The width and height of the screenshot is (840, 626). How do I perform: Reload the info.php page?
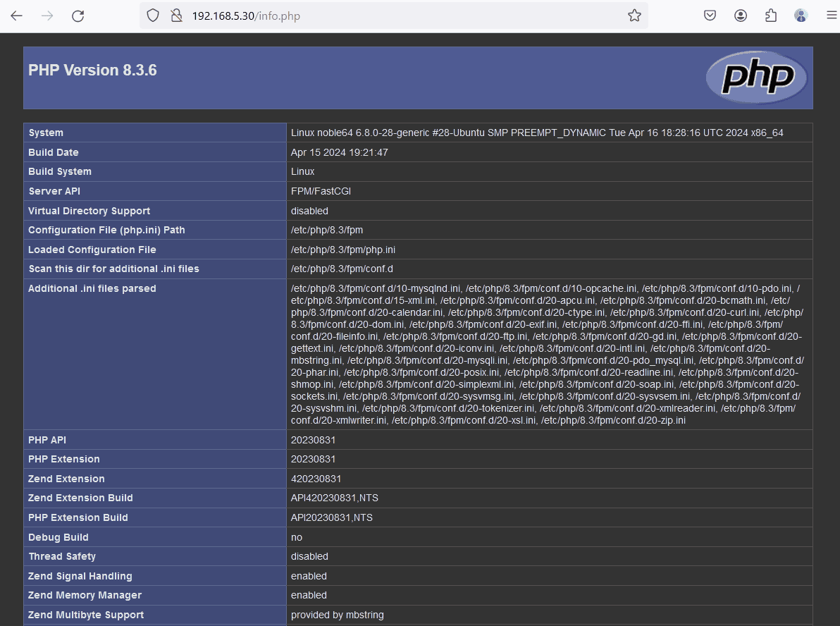point(78,16)
